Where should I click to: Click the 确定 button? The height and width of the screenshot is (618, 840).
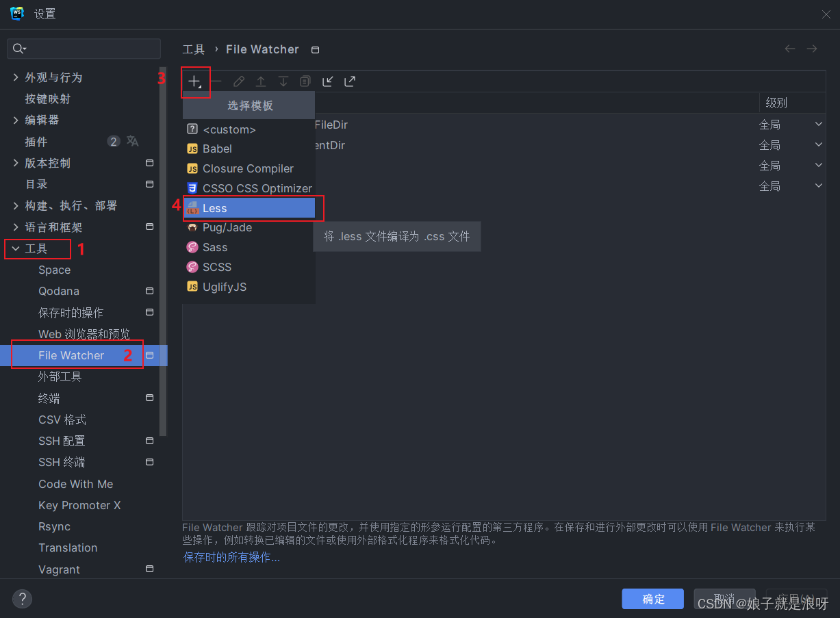pyautogui.click(x=652, y=599)
